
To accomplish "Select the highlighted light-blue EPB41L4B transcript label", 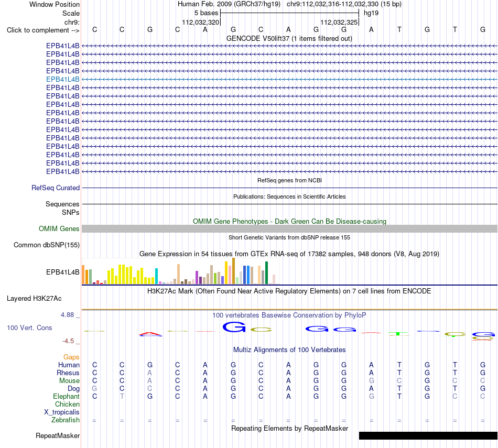I will pos(62,79).
